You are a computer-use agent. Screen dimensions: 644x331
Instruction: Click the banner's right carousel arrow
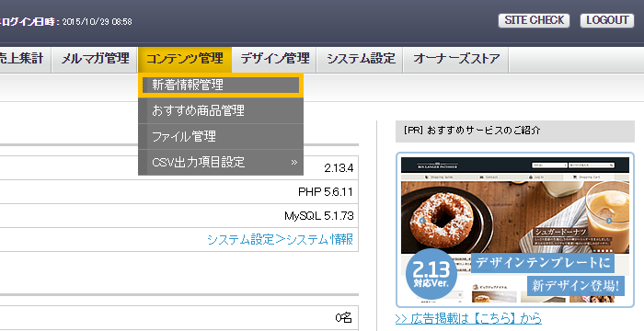pyautogui.click(x=609, y=221)
